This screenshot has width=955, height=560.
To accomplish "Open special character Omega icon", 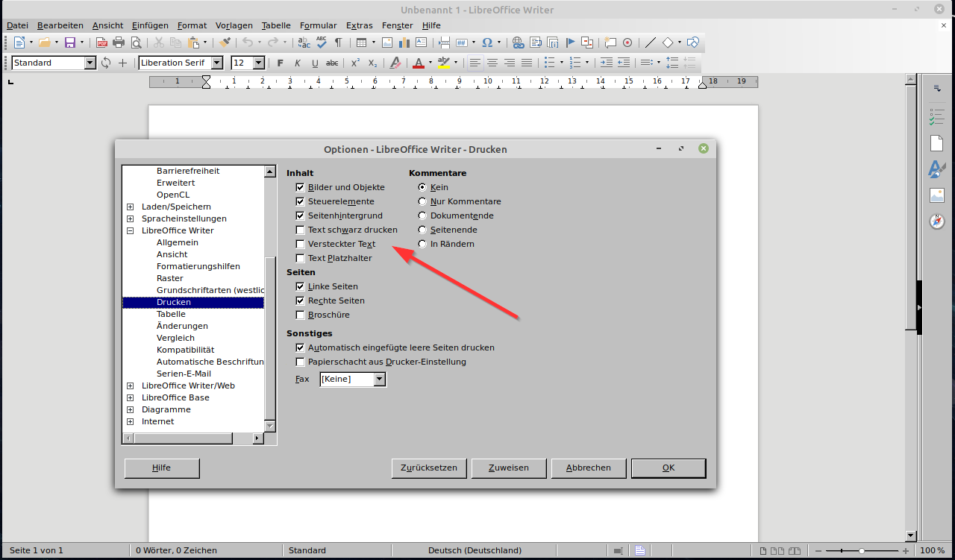I will point(487,43).
